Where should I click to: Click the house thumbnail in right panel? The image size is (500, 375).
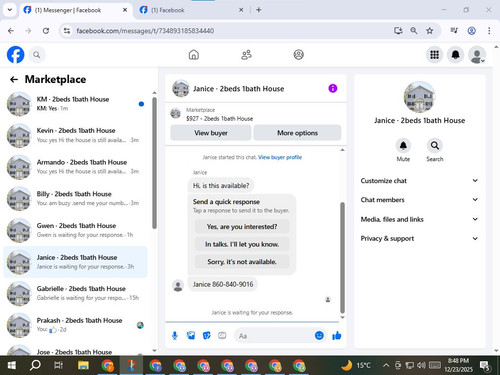click(x=419, y=97)
